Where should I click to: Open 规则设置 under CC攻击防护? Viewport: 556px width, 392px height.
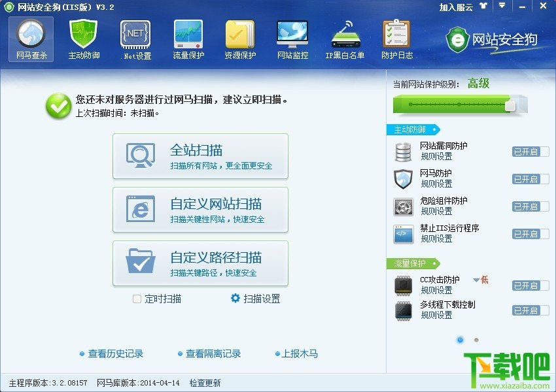click(x=436, y=290)
